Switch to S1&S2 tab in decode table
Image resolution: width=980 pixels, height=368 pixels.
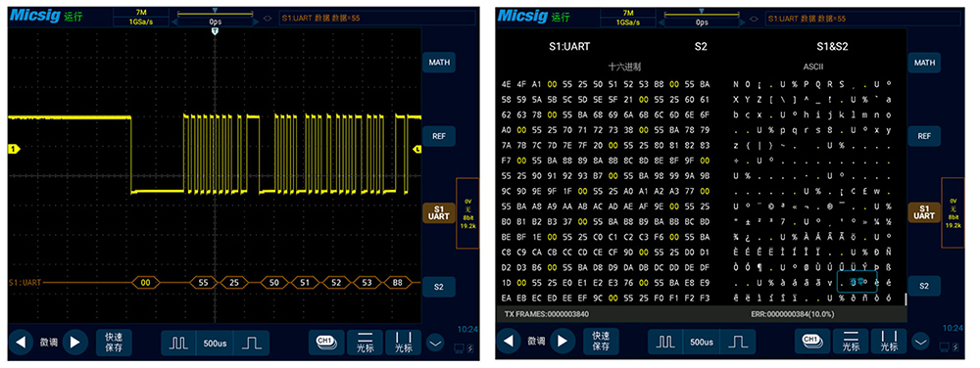click(x=832, y=46)
